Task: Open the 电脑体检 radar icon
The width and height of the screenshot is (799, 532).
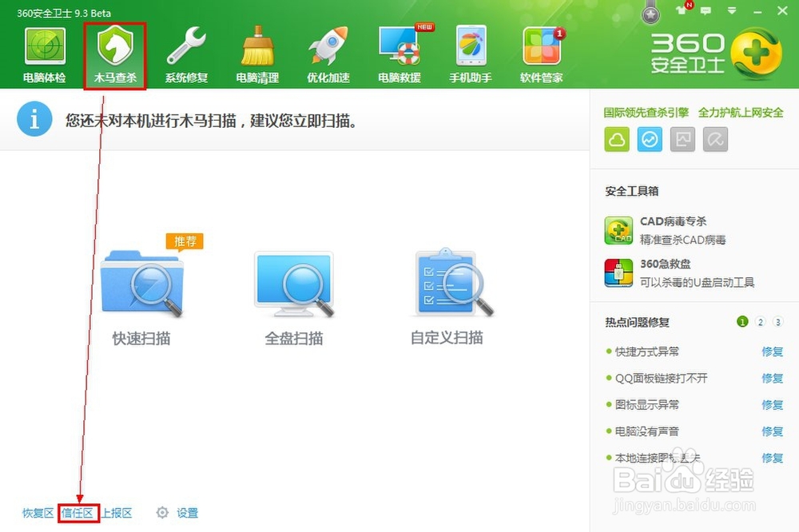Action: point(45,55)
